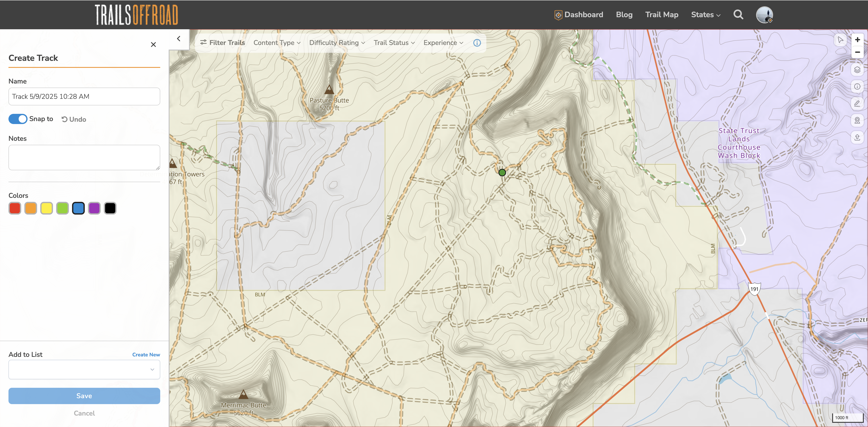Click the Pasture Butte 5200 ft label

pos(329,104)
